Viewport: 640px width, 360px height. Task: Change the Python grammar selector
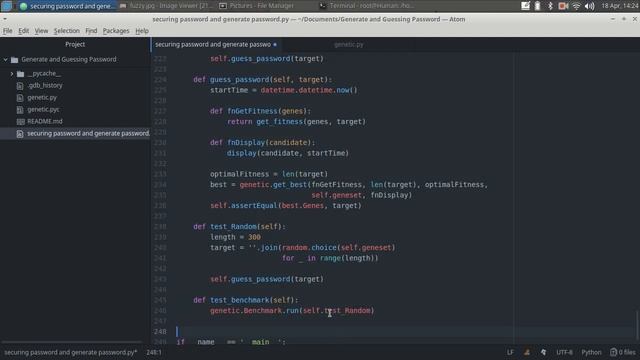(x=591, y=352)
